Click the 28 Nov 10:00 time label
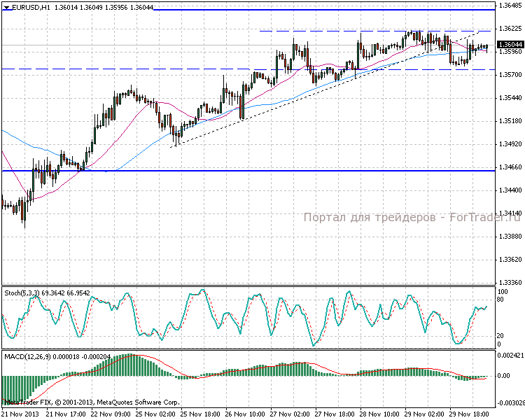 click(x=379, y=414)
